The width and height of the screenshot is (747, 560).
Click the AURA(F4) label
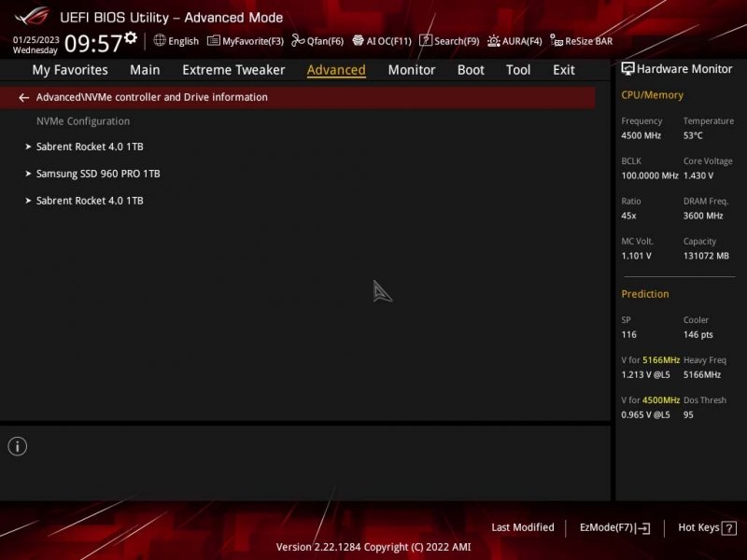tap(522, 41)
